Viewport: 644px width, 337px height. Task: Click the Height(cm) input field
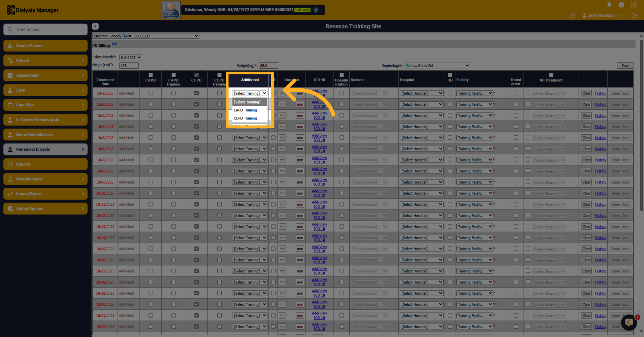coord(129,65)
